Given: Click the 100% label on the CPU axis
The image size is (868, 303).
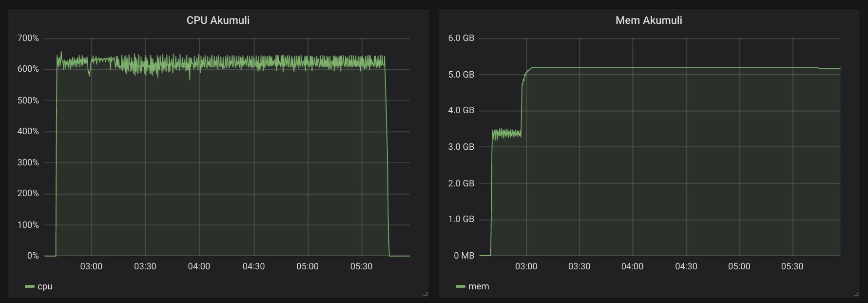Looking at the screenshot, I should [x=28, y=225].
